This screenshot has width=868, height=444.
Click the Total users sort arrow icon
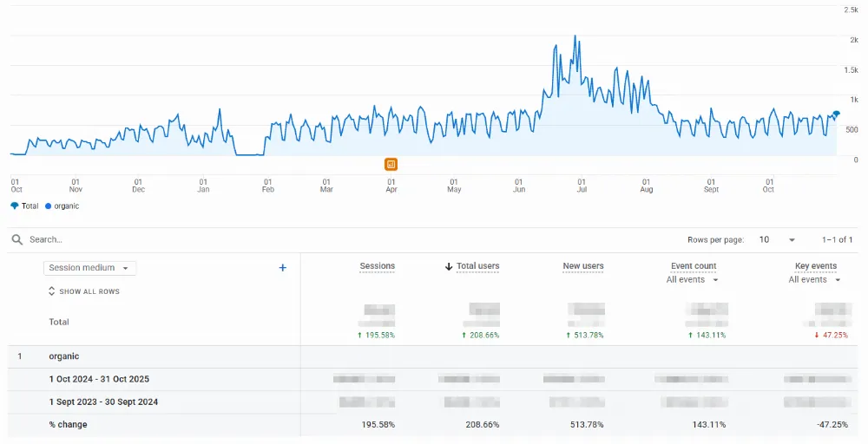click(449, 266)
